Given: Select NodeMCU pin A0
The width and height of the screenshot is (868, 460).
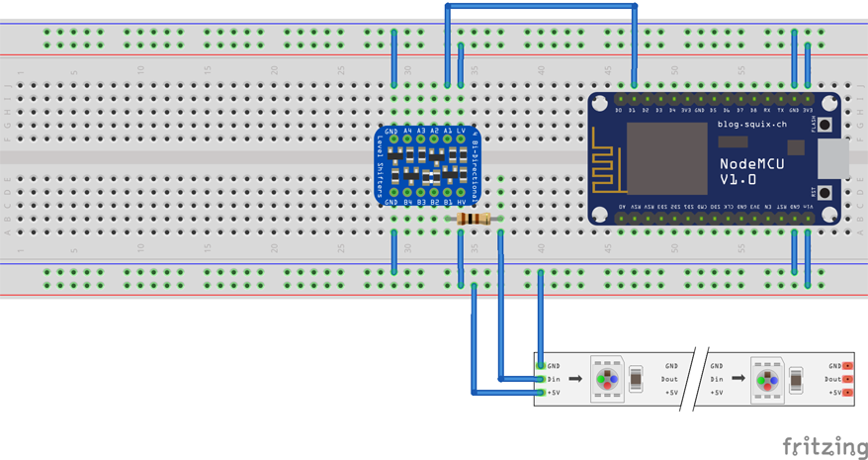Looking at the screenshot, I should (x=621, y=219).
